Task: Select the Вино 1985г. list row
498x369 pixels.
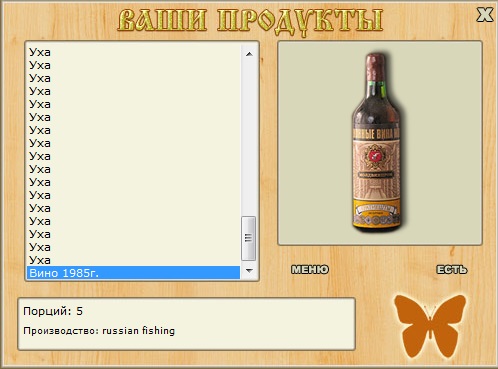Action: tap(133, 273)
